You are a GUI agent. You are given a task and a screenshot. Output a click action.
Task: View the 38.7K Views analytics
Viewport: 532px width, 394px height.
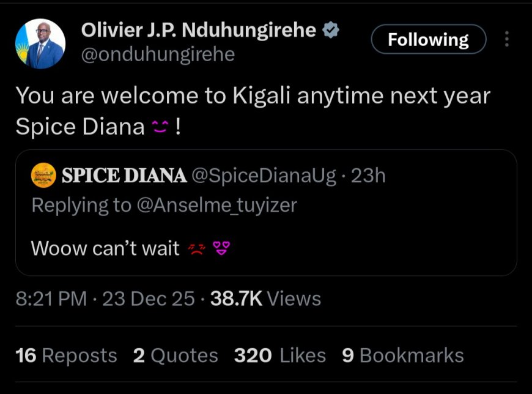point(265,299)
